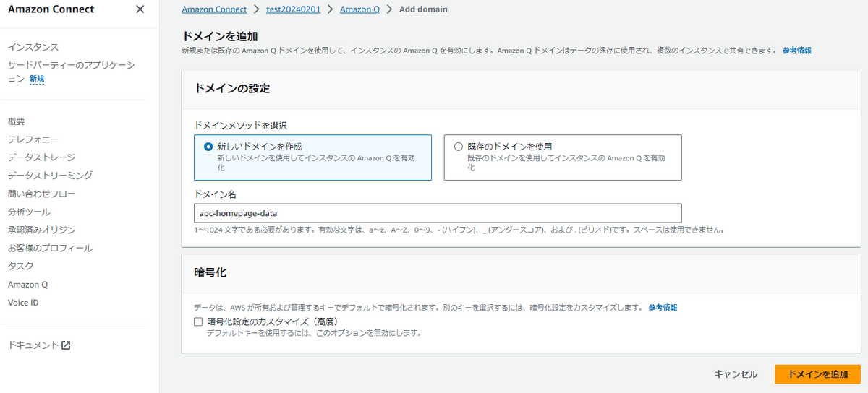Image resolution: width=868 pixels, height=393 pixels.
Task: Click ドメインを追加 orange button
Action: 817,374
